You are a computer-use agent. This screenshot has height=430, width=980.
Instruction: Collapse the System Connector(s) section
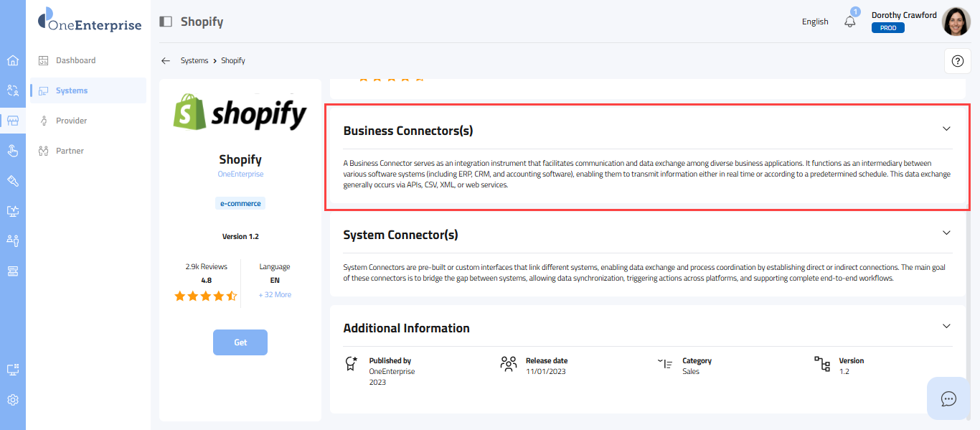click(946, 233)
